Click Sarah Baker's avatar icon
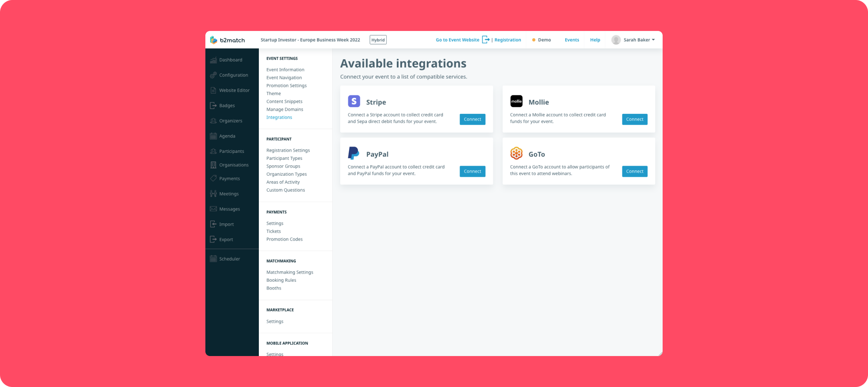868x387 pixels. coord(616,40)
